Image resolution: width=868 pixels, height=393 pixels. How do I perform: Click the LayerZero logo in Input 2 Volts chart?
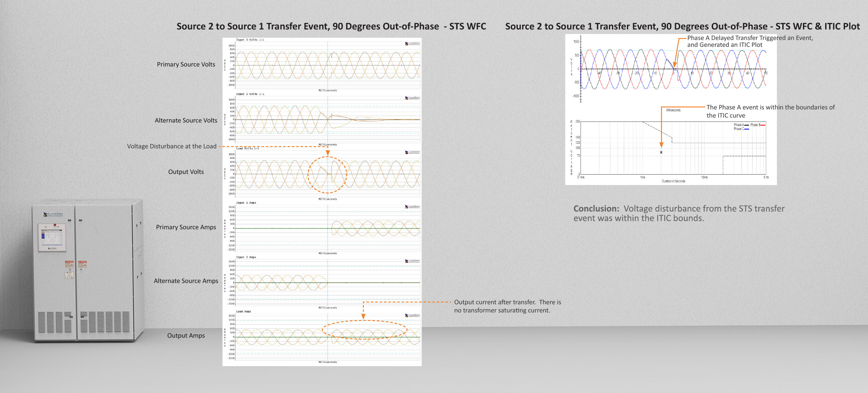(412, 98)
